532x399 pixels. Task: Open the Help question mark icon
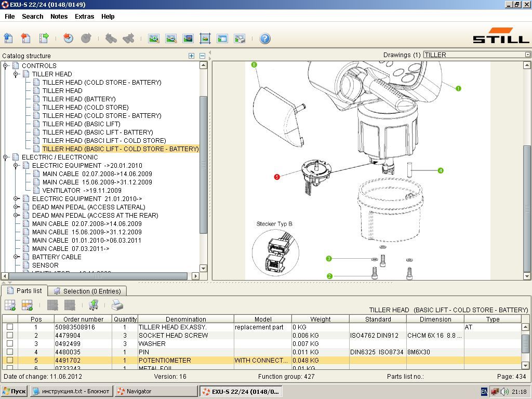click(x=264, y=38)
